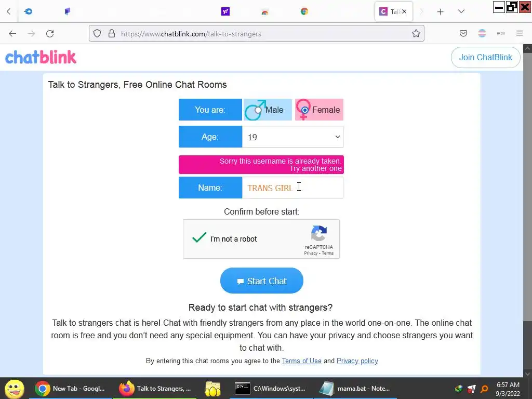Click into the Name input field
Viewport: 532px width, 399px height.
(292, 188)
